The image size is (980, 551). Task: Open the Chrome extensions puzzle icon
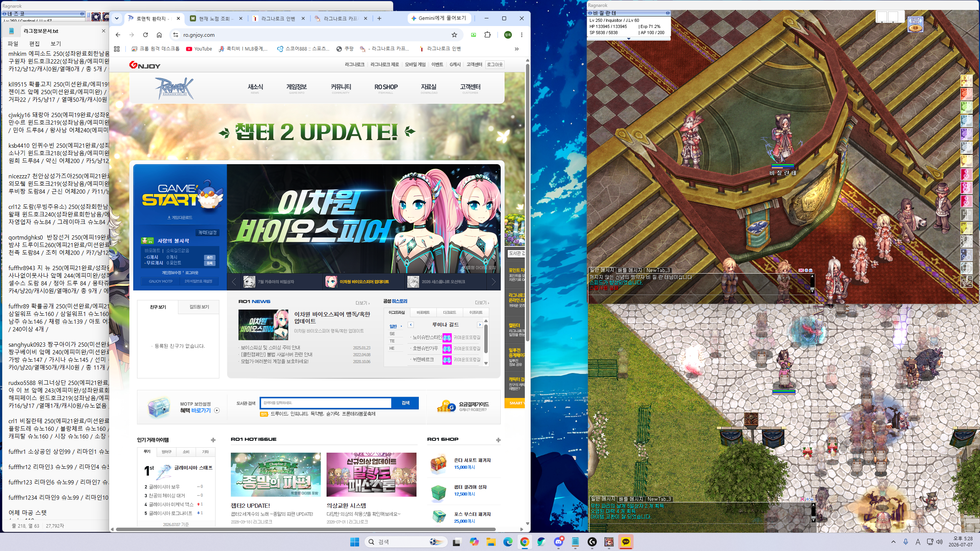tap(487, 35)
